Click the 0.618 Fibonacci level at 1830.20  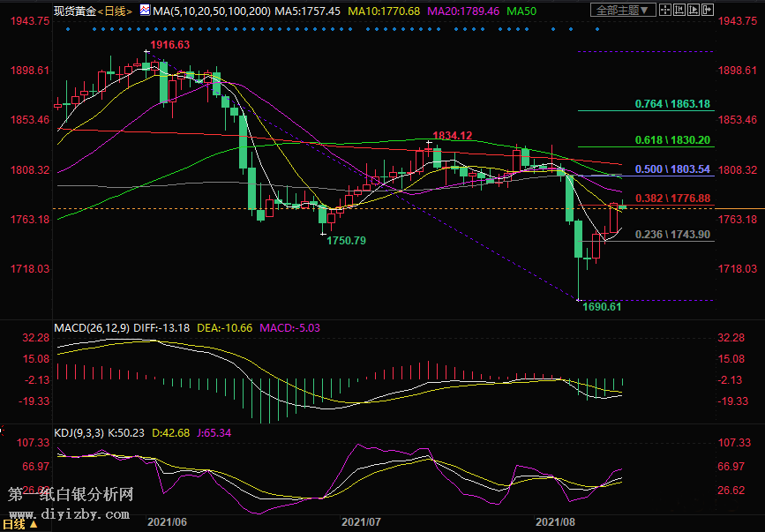(672, 140)
